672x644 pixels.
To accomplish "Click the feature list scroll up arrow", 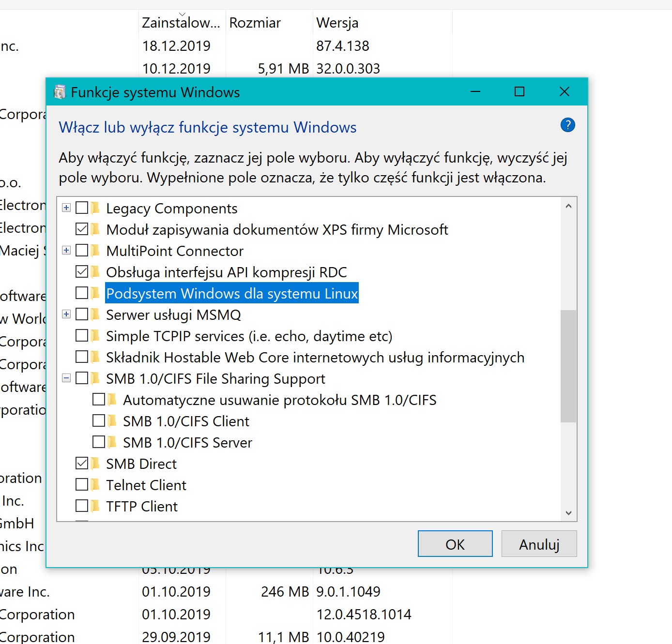I will click(568, 206).
